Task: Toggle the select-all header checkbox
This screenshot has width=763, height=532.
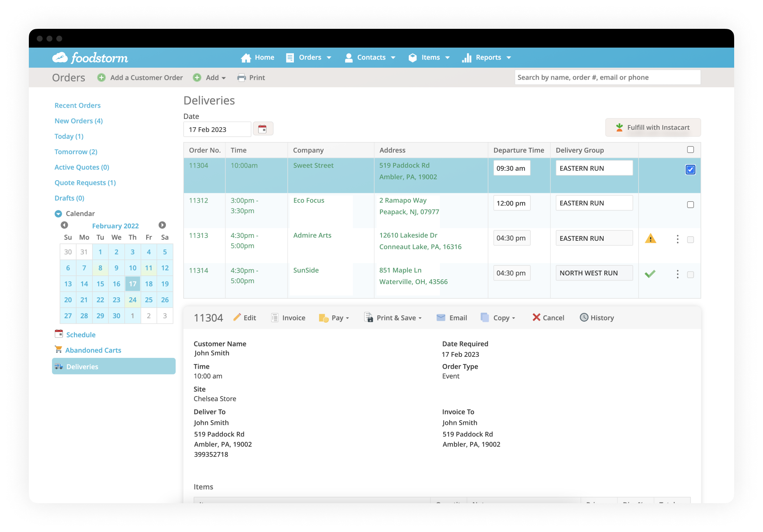Action: coord(690,150)
